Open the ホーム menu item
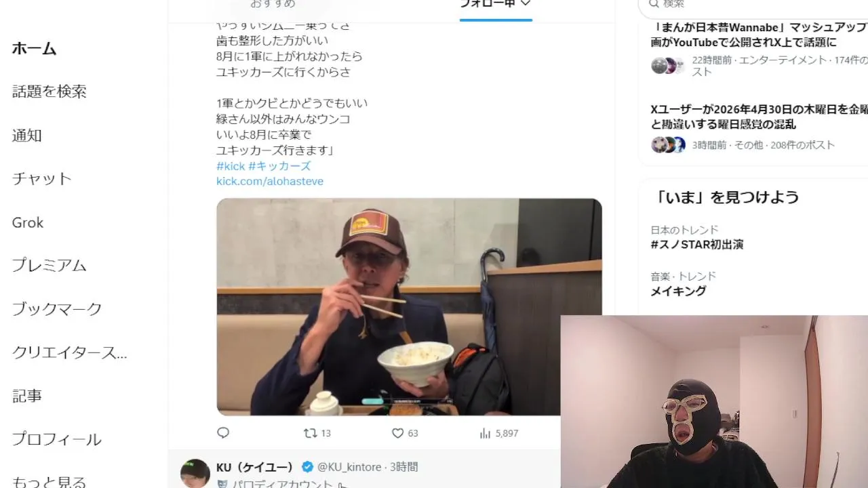The image size is (868, 488). 34,48
